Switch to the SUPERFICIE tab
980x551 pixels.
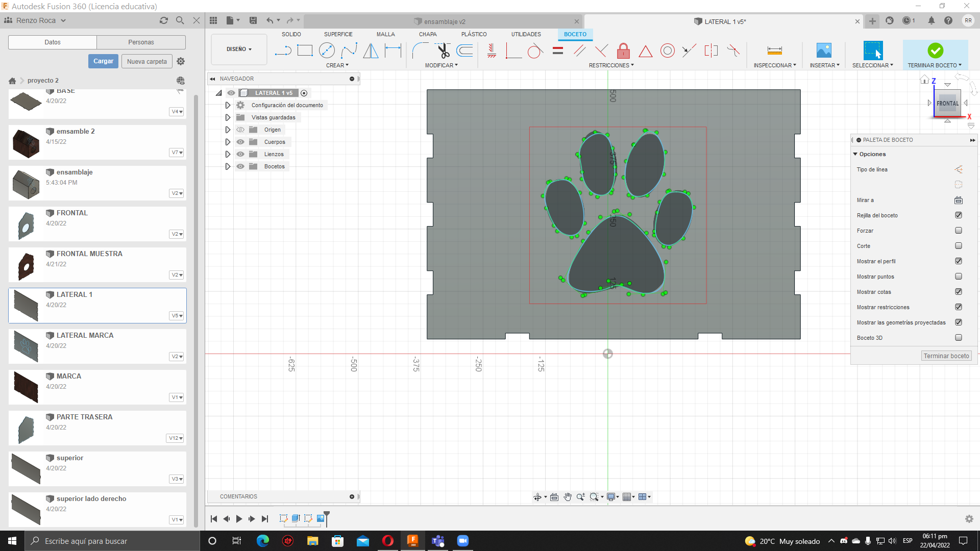338,34
